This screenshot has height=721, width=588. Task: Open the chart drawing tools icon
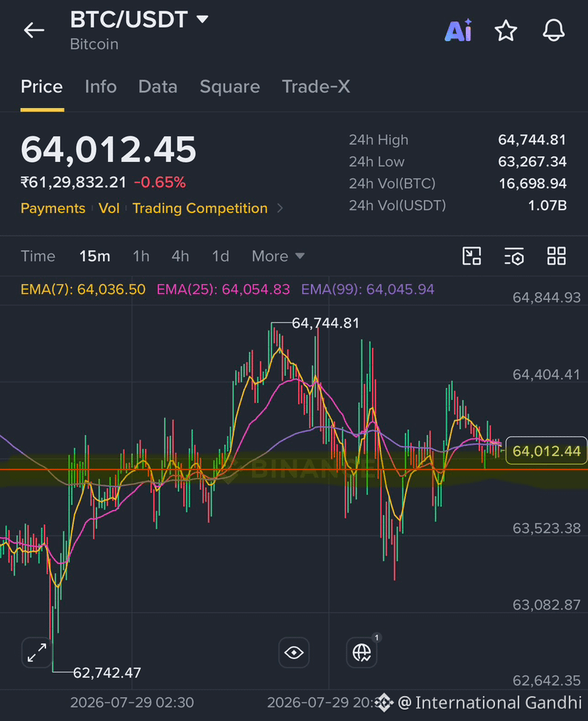(472, 256)
